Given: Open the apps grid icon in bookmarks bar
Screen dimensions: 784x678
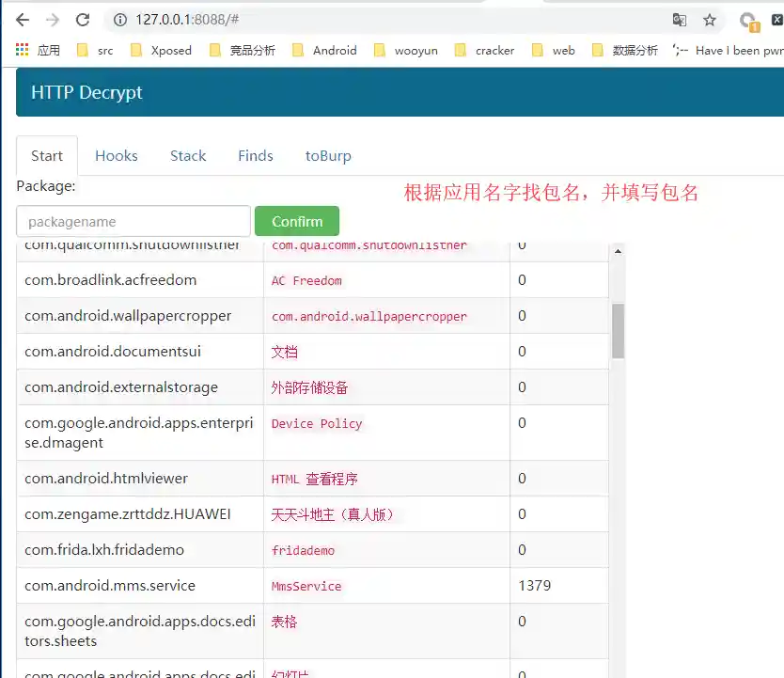Looking at the screenshot, I should (x=23, y=50).
